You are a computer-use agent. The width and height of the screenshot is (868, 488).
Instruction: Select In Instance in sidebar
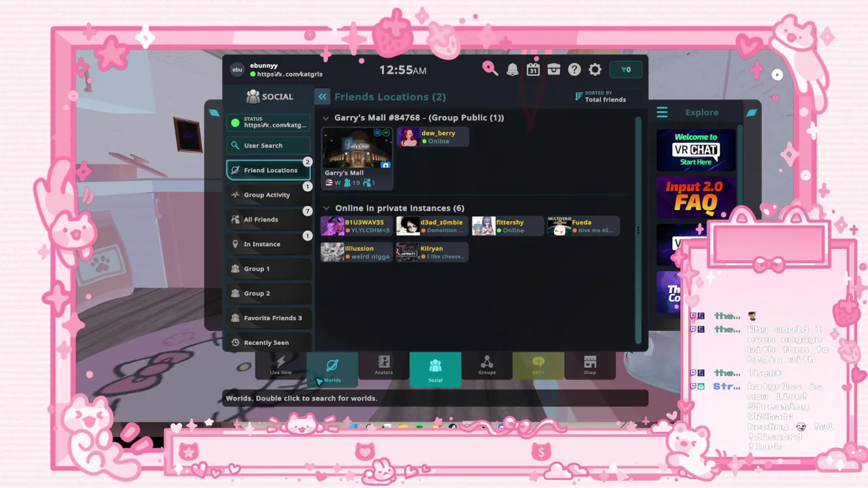coord(269,244)
